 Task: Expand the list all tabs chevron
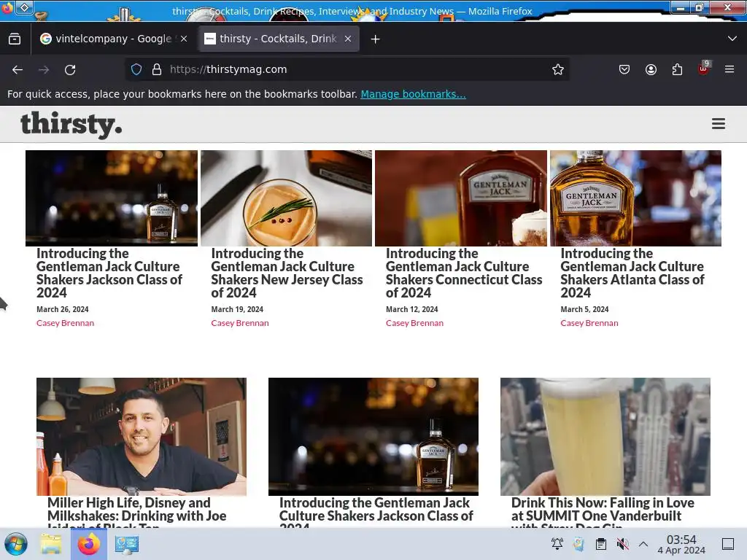[732, 39]
